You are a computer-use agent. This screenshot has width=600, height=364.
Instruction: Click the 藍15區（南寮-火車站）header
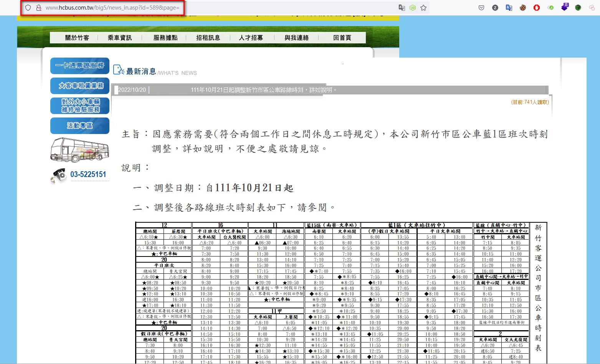tap(332, 225)
